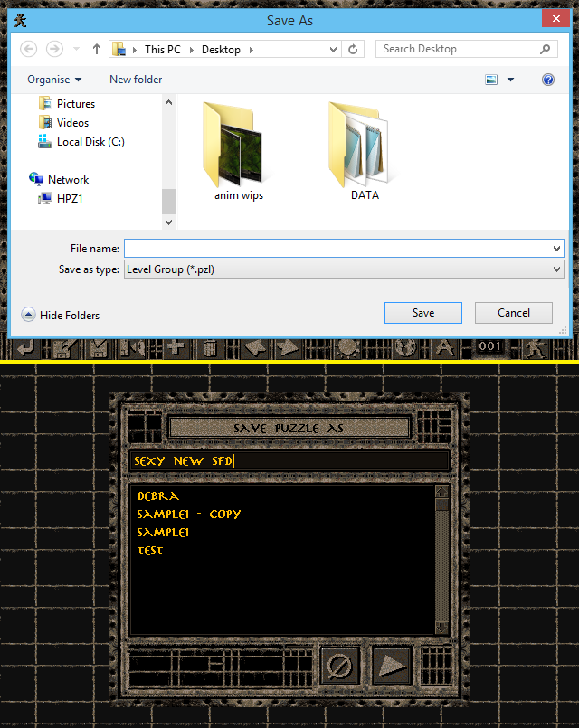Click the change view icon
This screenshot has height=728, width=579.
point(491,80)
